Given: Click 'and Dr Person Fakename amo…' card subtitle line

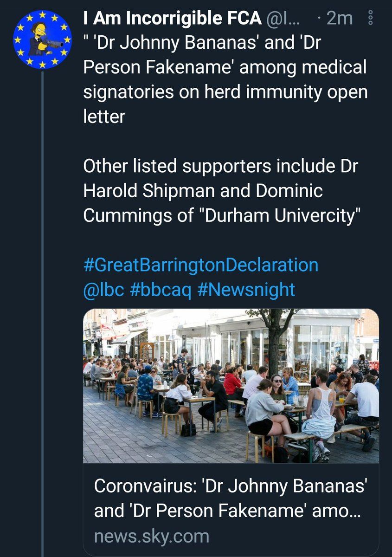Looking at the screenshot, I should [227, 511].
